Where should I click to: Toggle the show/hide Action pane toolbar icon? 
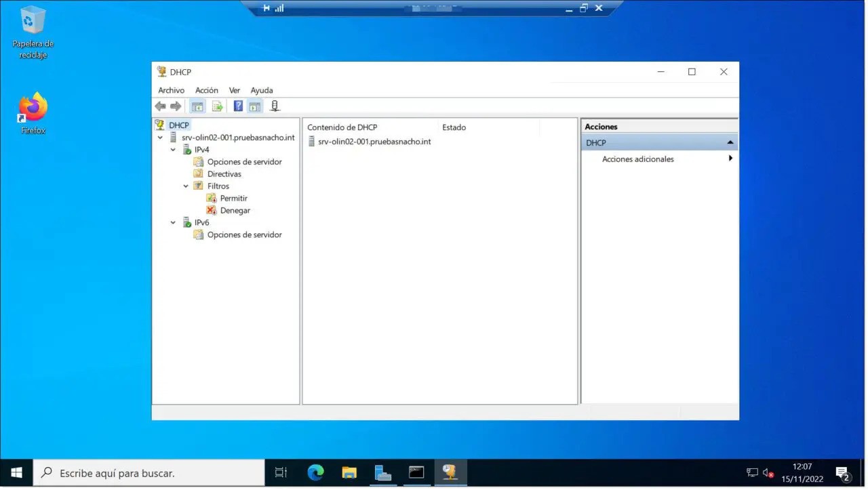point(255,106)
